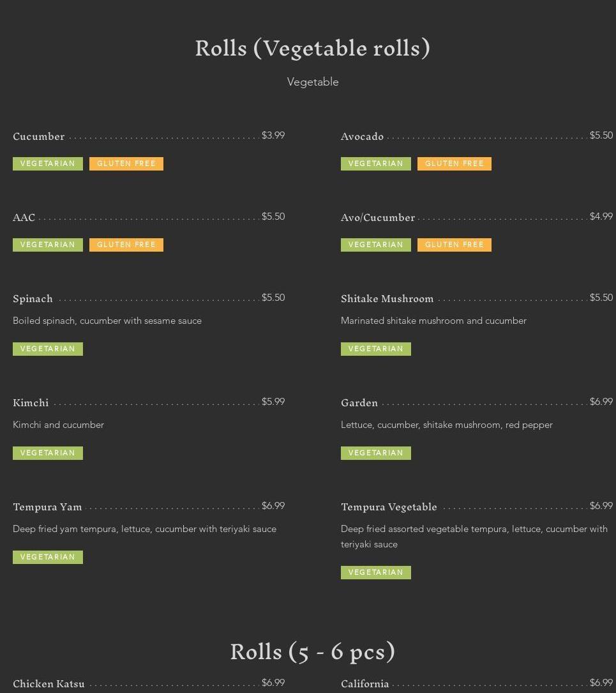Screen dimensions: 616x693
Task: Select the Spinach roll item
Action: click(33, 299)
